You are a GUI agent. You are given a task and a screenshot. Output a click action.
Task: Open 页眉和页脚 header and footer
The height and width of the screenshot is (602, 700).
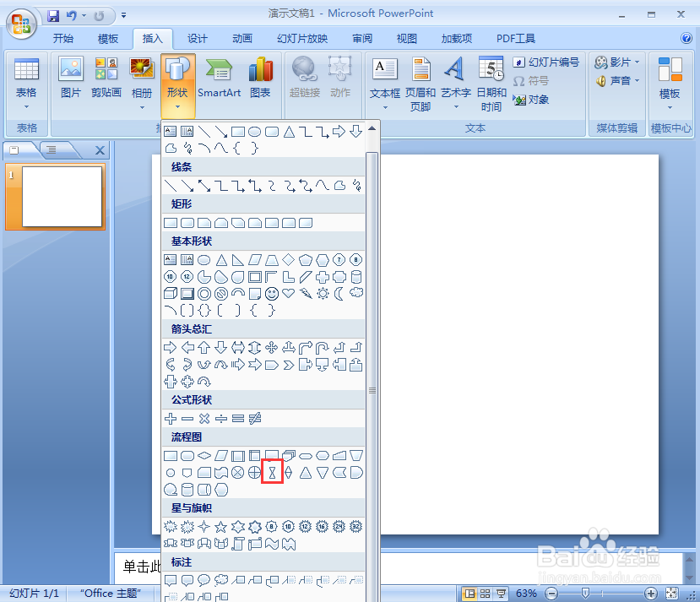pos(421,84)
